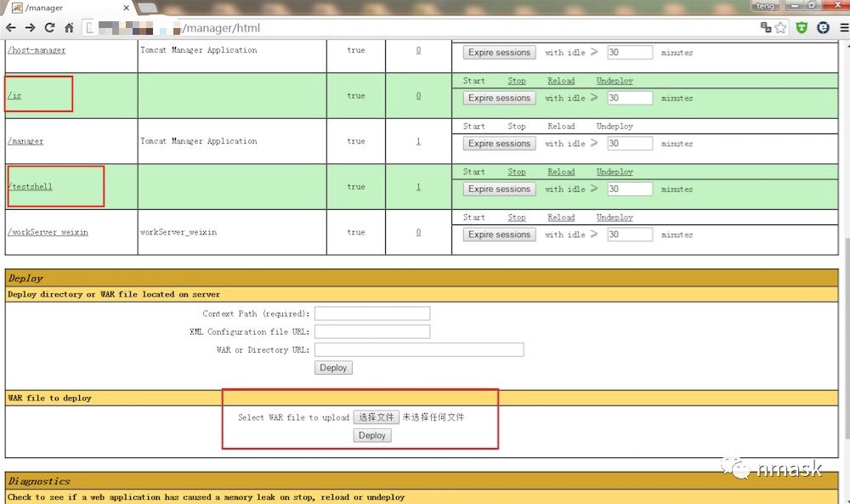This screenshot has width=850, height=504.
Task: Stop the /workServer_weixin application
Action: 517,218
